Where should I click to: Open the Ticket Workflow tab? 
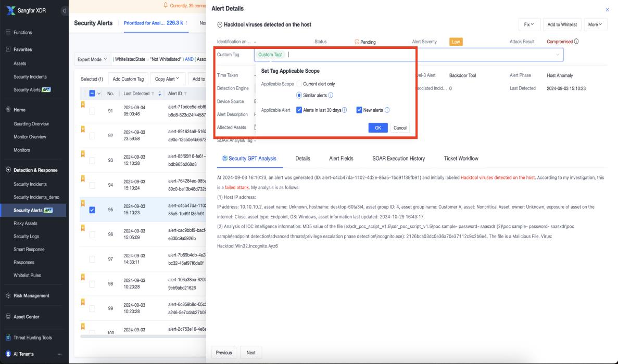pos(461,158)
